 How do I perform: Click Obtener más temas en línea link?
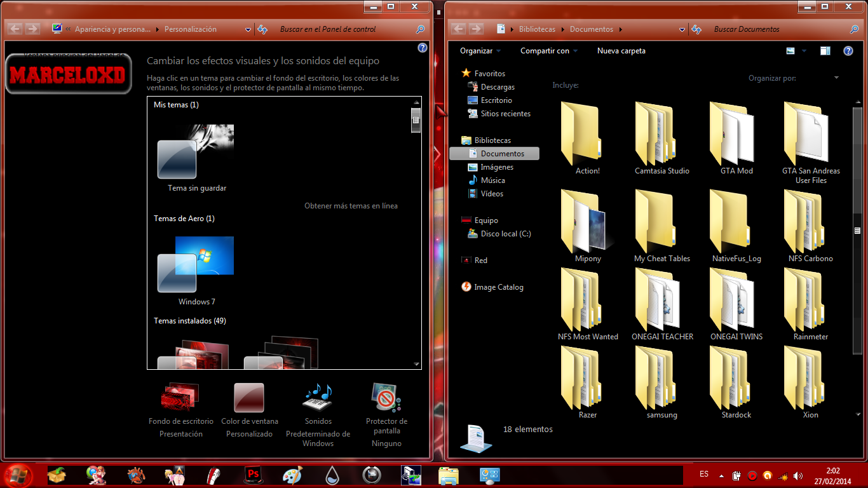351,206
